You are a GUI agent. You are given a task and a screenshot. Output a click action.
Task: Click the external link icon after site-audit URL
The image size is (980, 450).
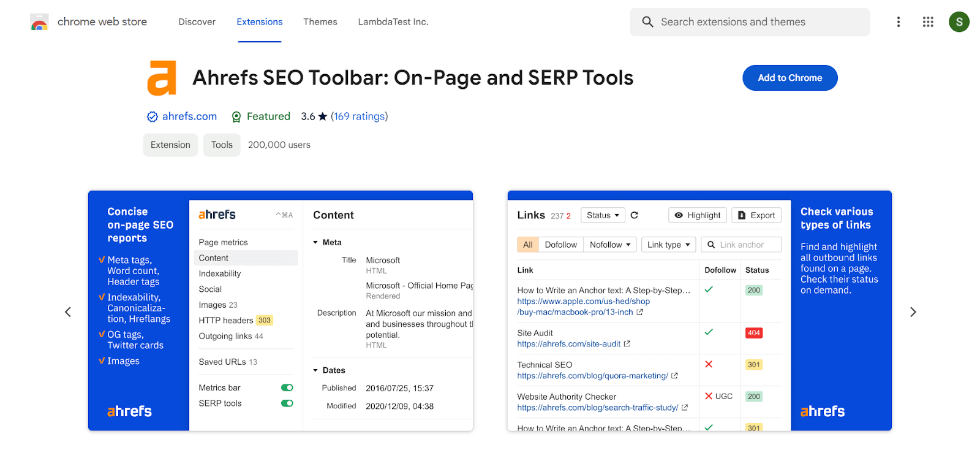tap(627, 344)
